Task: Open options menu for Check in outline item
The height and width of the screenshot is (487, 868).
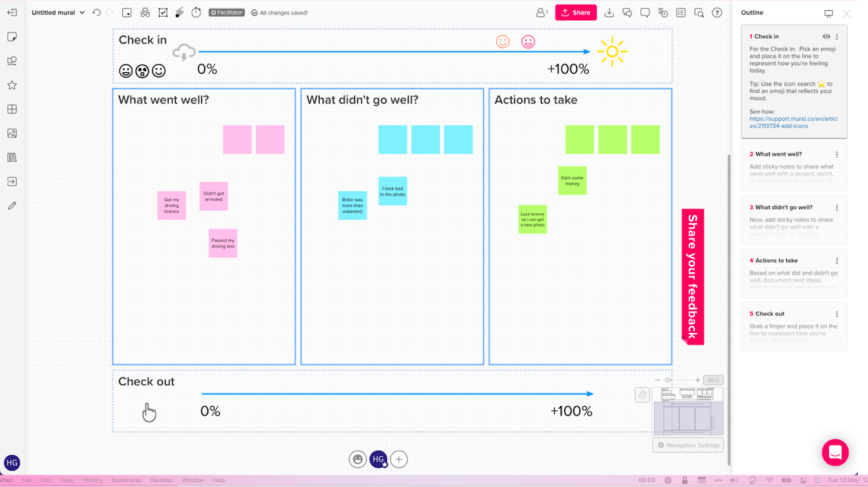Action: [x=837, y=36]
